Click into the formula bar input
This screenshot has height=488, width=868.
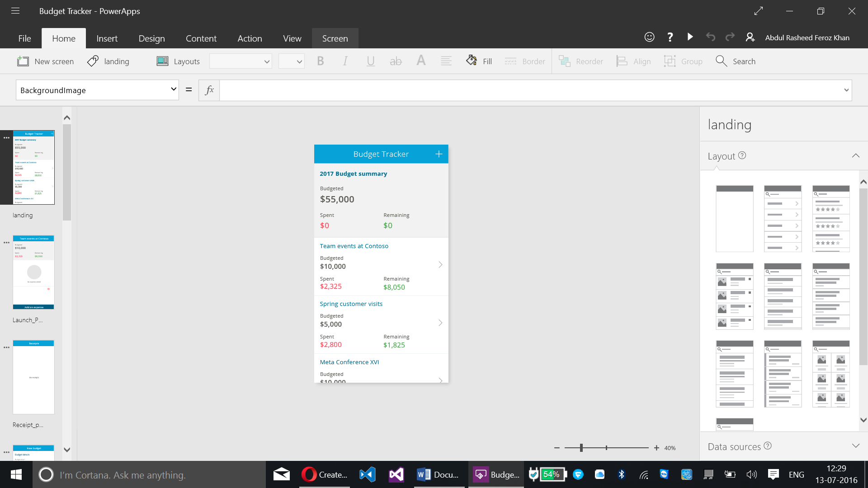point(530,90)
